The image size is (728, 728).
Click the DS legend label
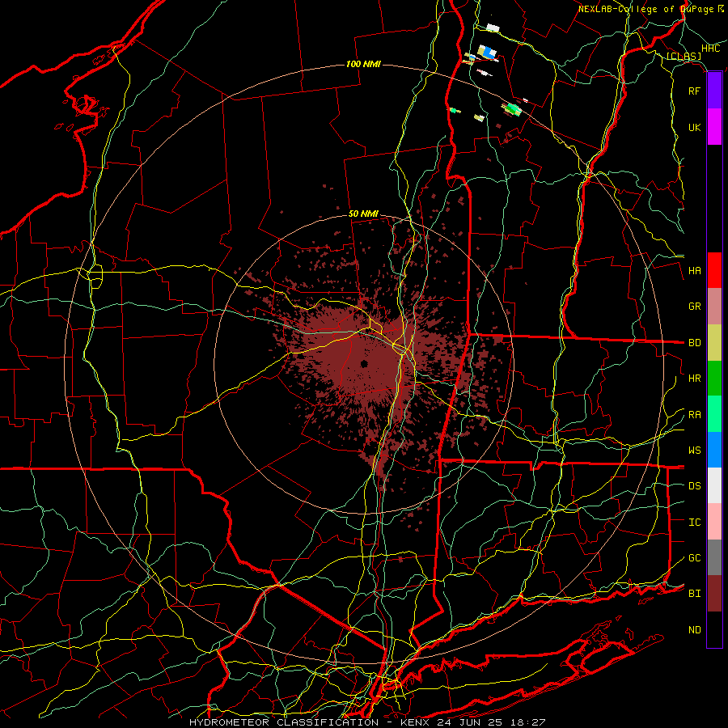[695, 485]
